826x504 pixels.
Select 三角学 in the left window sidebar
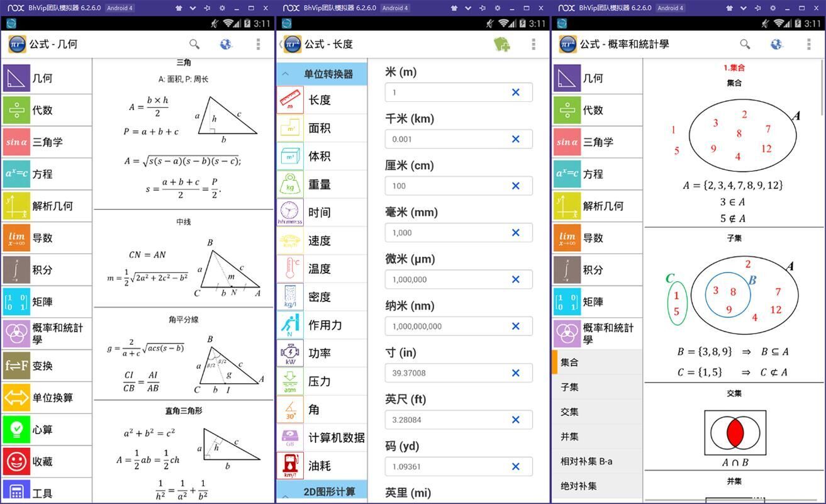pos(47,142)
